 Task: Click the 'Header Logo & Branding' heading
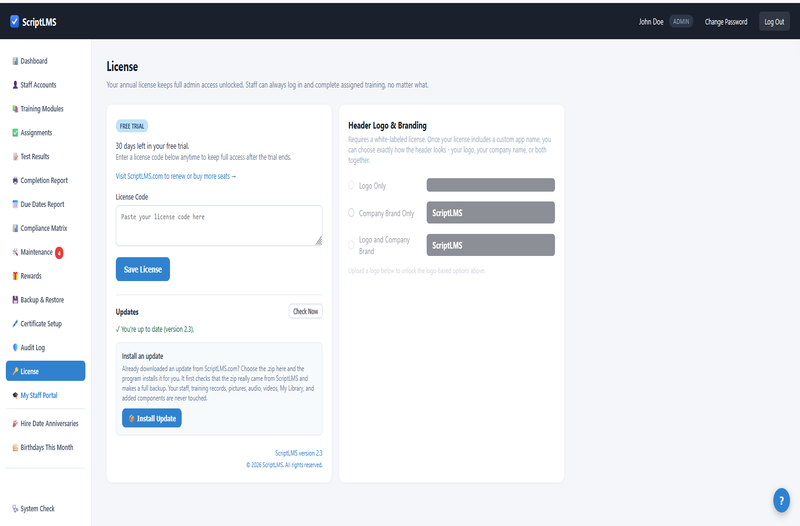tap(387, 125)
